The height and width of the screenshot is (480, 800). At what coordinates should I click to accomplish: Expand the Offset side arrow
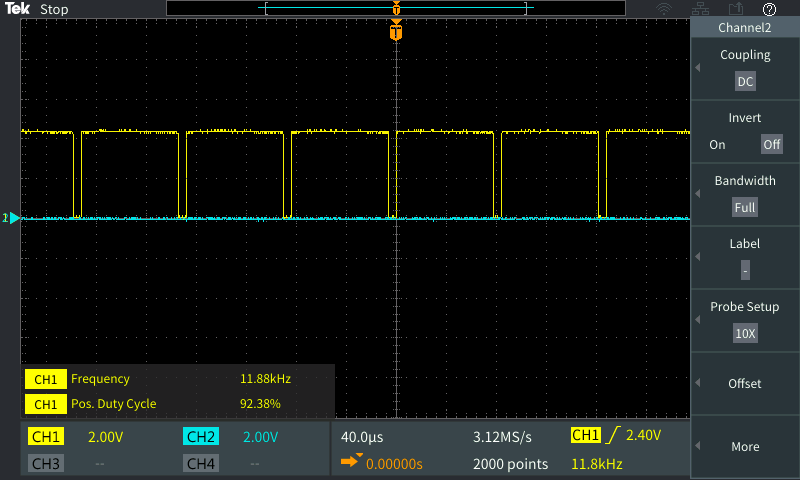click(x=697, y=383)
